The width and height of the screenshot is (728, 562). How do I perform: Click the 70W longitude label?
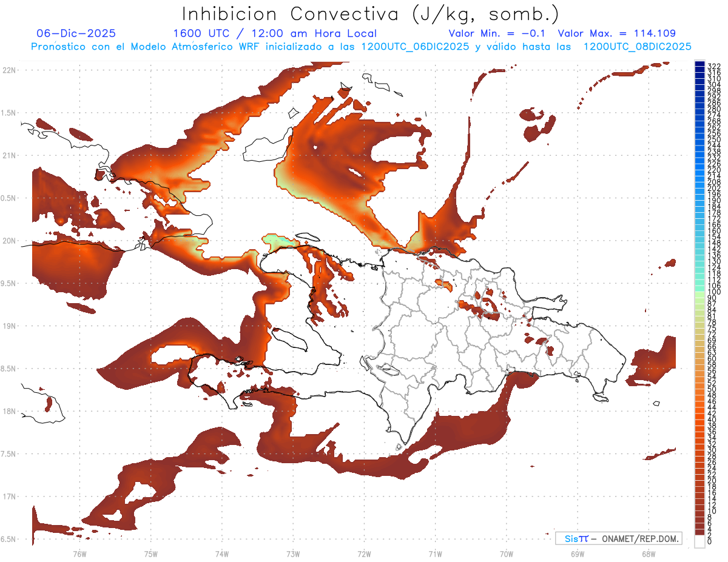point(507,554)
